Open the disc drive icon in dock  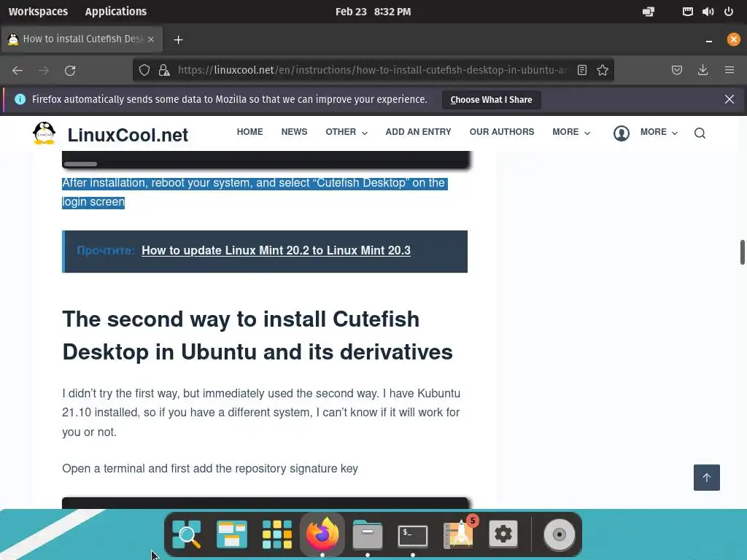point(560,534)
